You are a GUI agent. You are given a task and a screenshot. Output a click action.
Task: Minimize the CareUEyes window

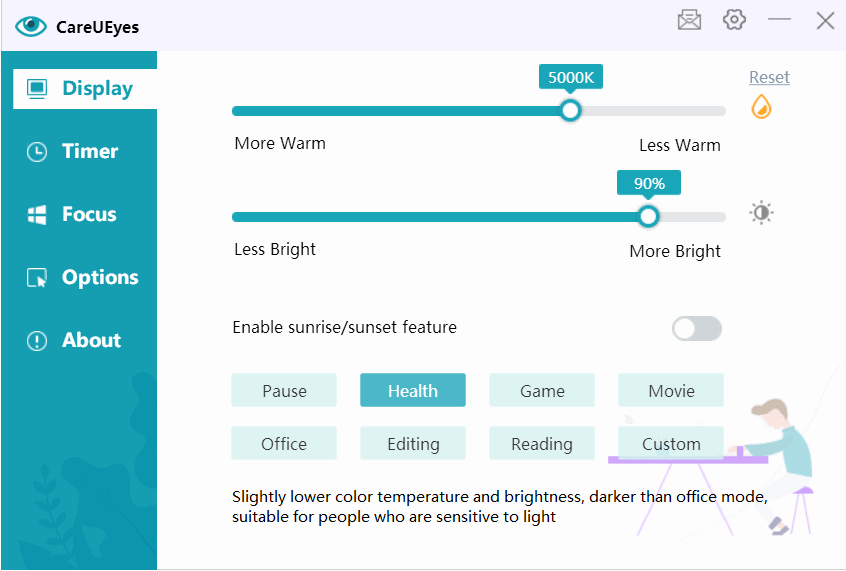pos(779,19)
